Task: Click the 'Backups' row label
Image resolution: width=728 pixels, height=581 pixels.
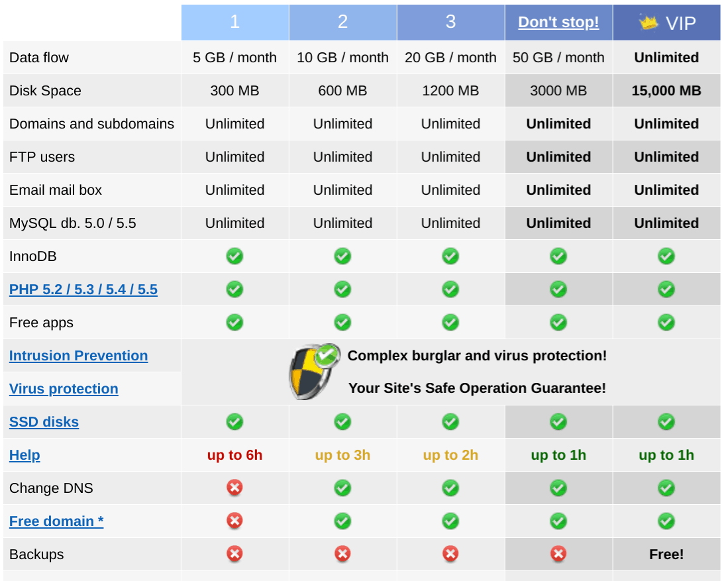Action: (x=36, y=554)
